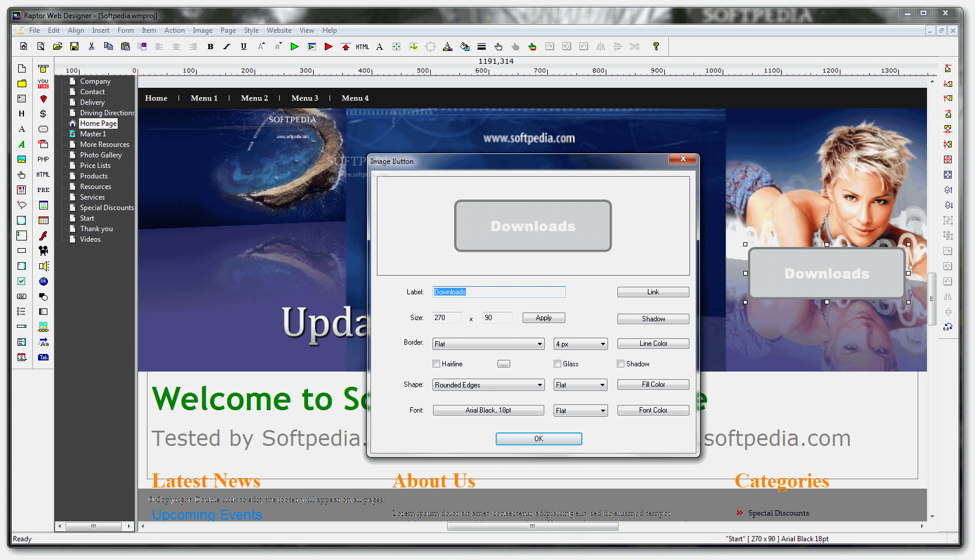Insert a Flash object from the palette
This screenshot has width=975, height=560.
click(43, 236)
